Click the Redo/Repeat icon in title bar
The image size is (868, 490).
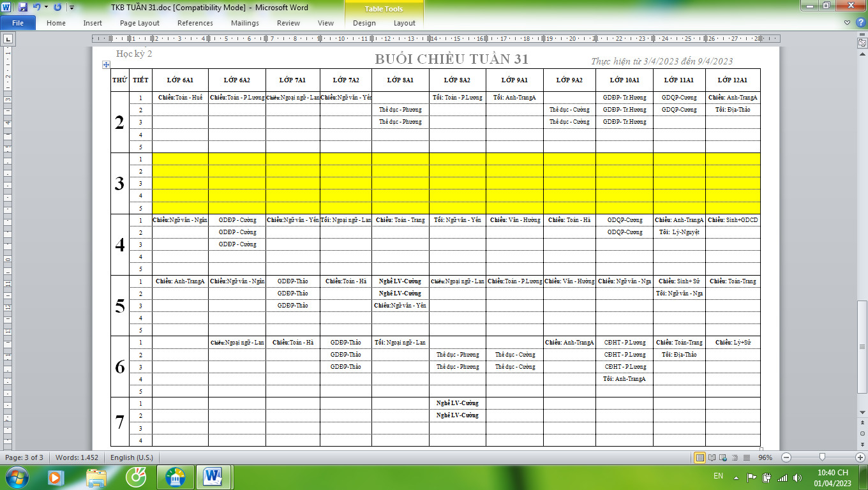coord(57,8)
